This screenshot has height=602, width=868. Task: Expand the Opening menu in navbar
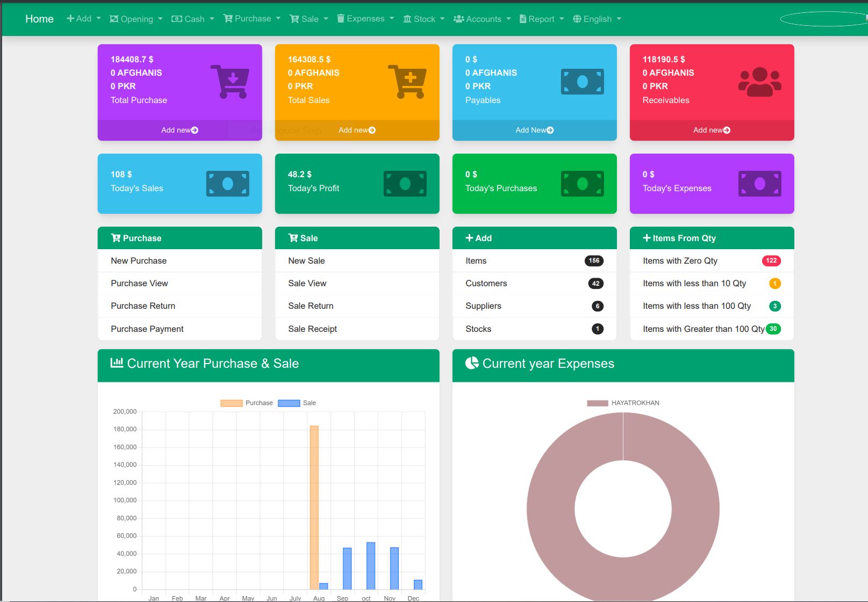pyautogui.click(x=135, y=19)
